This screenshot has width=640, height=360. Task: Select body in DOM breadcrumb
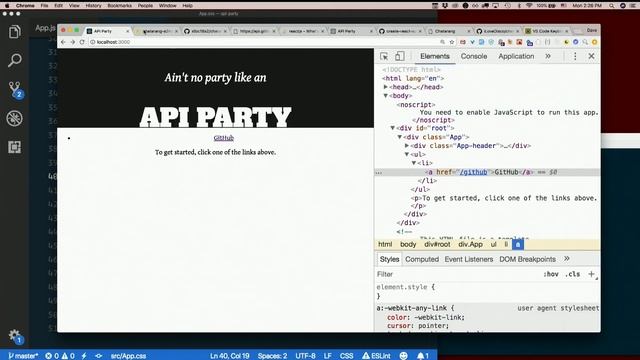(408, 244)
